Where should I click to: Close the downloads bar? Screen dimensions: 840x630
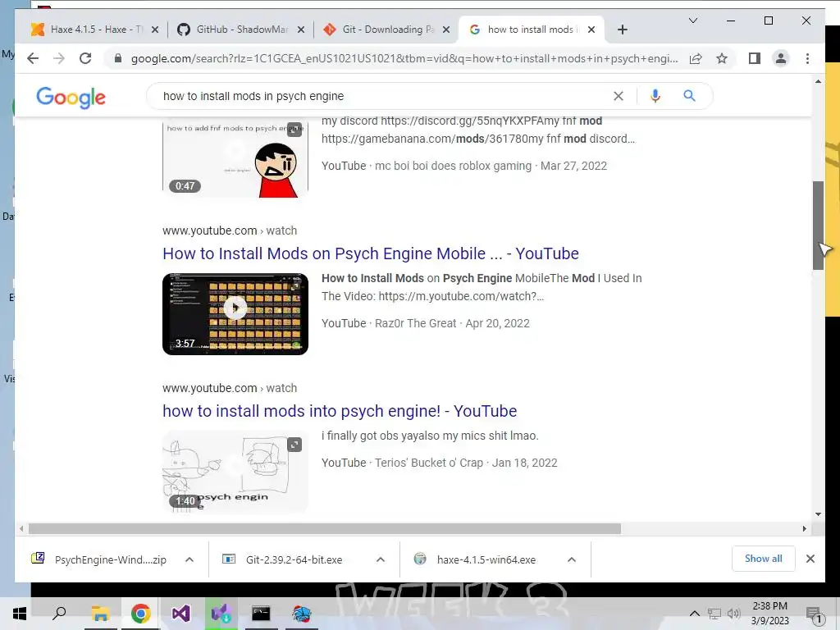[810, 559]
